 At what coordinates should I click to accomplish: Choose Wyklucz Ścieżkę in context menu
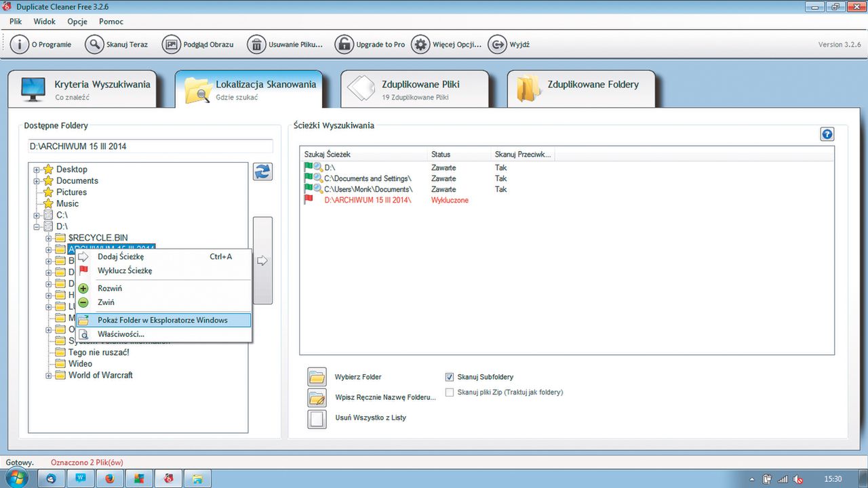163,270
